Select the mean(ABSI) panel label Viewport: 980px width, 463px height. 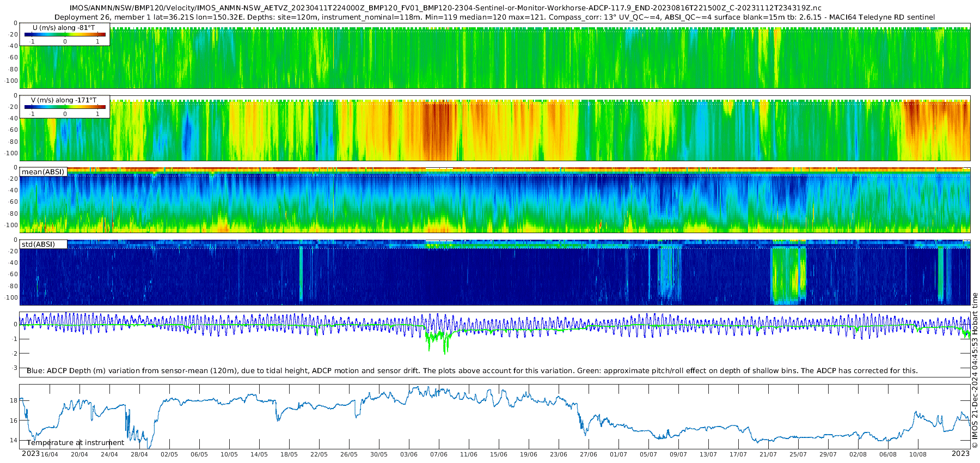[43, 172]
